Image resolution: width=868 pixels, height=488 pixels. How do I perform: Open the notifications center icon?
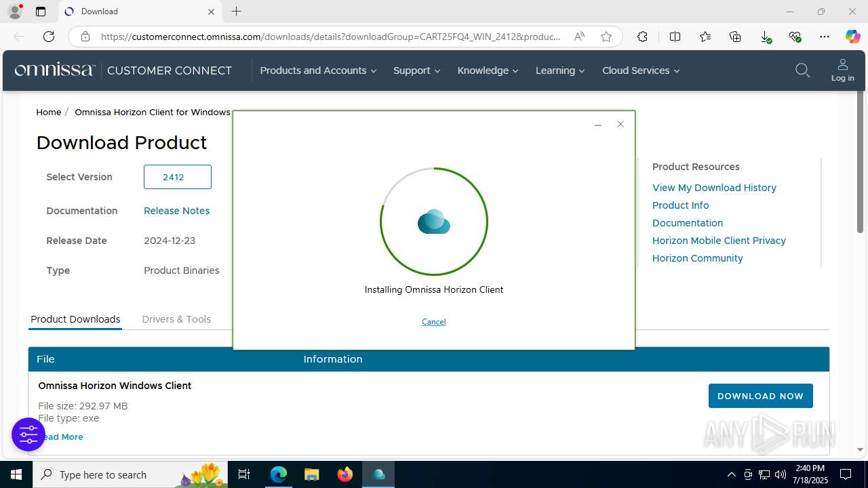coord(846,474)
